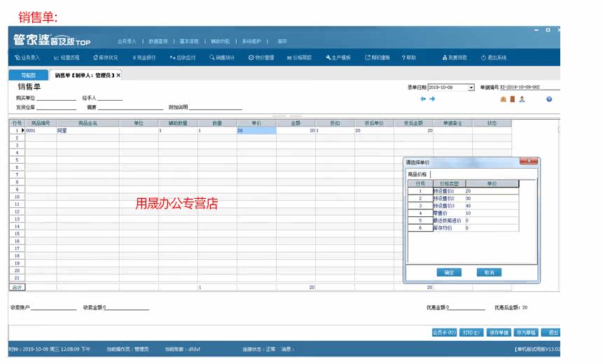603x364 pixels.
Task: Select the 商品价格 tab in the dialog
Action: point(417,174)
